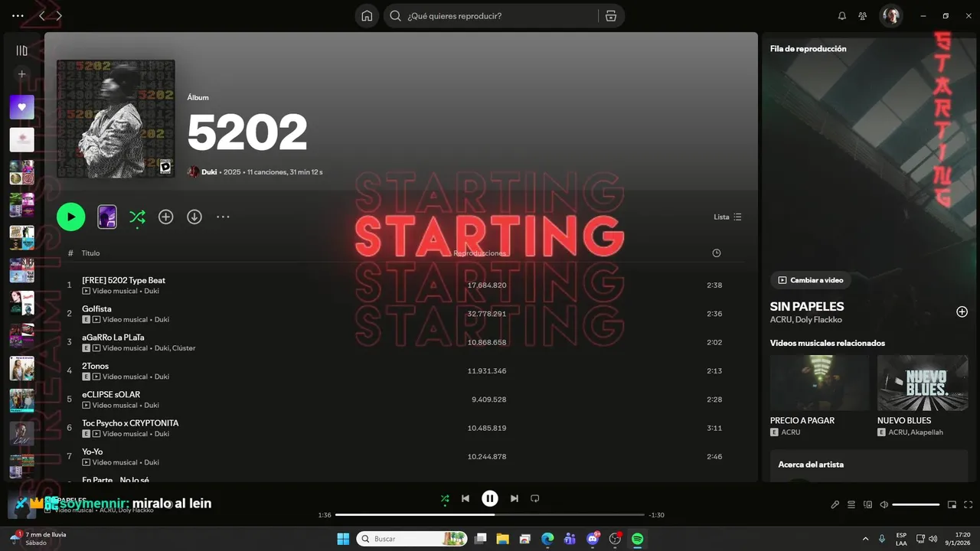Seek within the song progress bar
The width and height of the screenshot is (980, 551).
pos(490,515)
